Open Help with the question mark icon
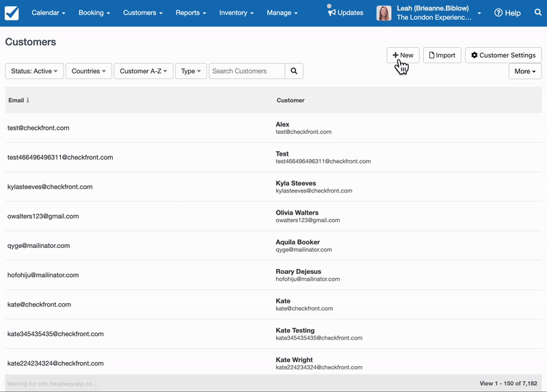This screenshot has height=392, width=547. [x=498, y=13]
